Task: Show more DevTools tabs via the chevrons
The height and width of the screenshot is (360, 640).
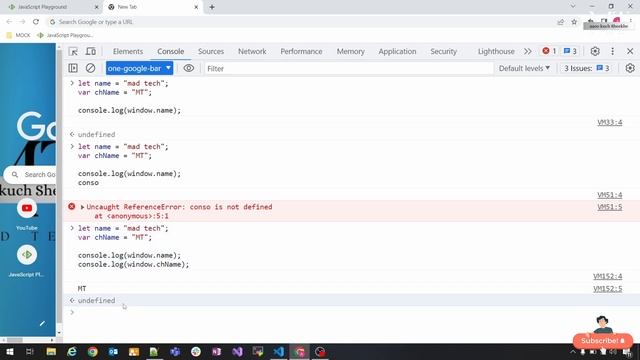Action: tap(528, 51)
